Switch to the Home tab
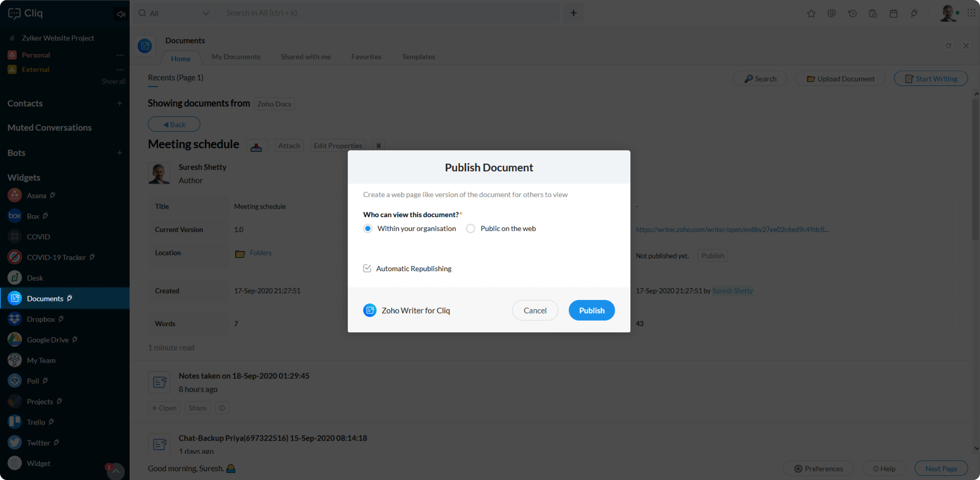The height and width of the screenshot is (480, 980). [x=181, y=59]
